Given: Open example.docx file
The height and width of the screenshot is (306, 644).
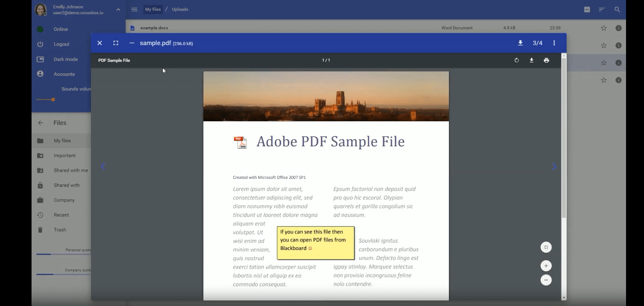Looking at the screenshot, I should pyautogui.click(x=154, y=28).
